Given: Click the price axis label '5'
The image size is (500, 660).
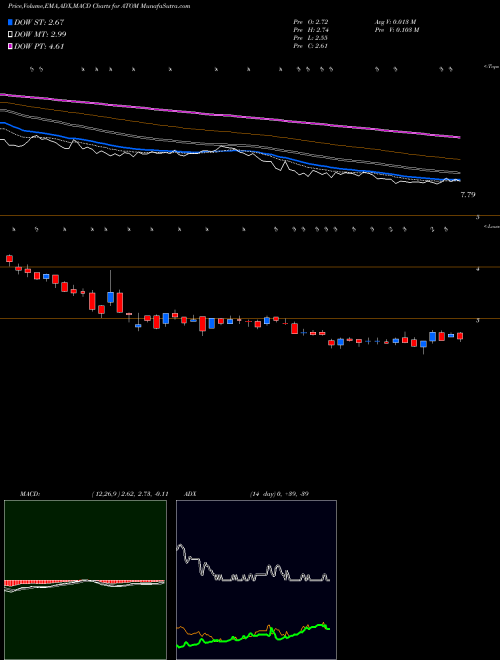Looking at the screenshot, I should pos(478,218).
